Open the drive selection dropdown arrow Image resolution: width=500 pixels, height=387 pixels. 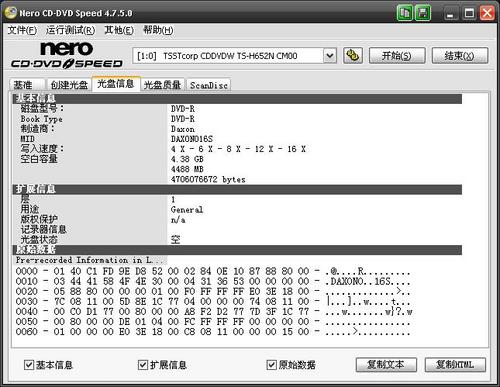coord(330,56)
